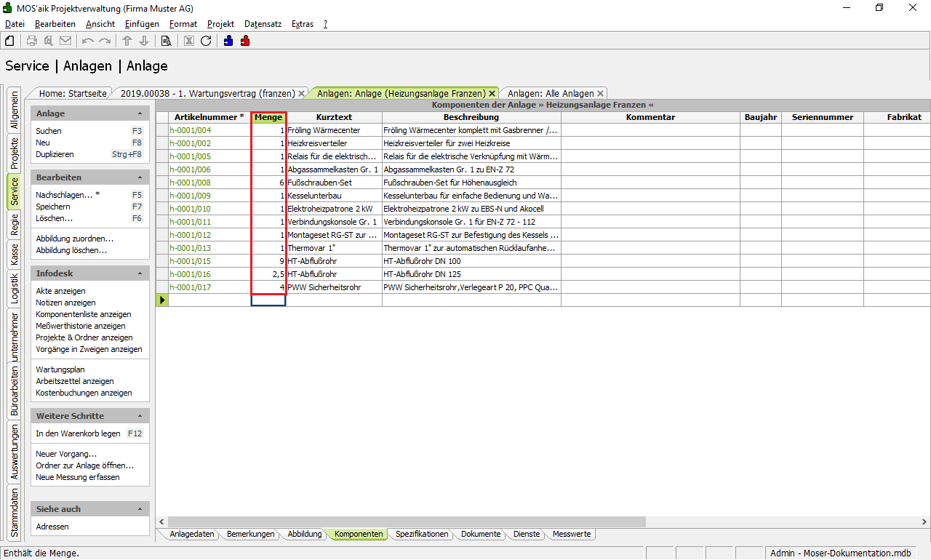Image resolution: width=931 pixels, height=560 pixels.
Task: Click the email envelope toolbar icon
Action: [65, 41]
